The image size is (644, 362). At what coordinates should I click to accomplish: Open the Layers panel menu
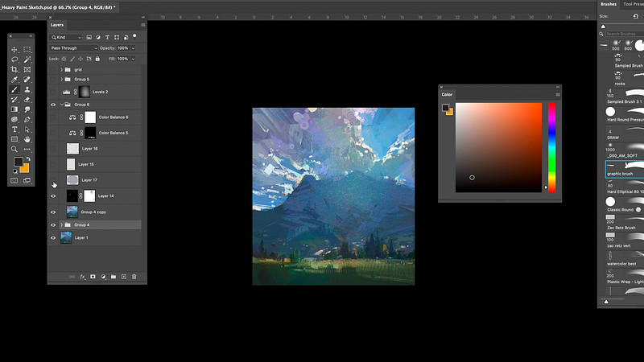143,25
